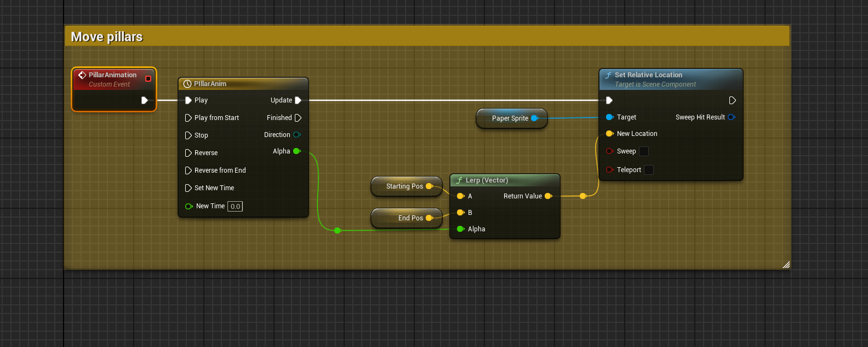This screenshot has width=868, height=347.
Task: Click the Custom Event subtitle text
Action: coord(110,84)
